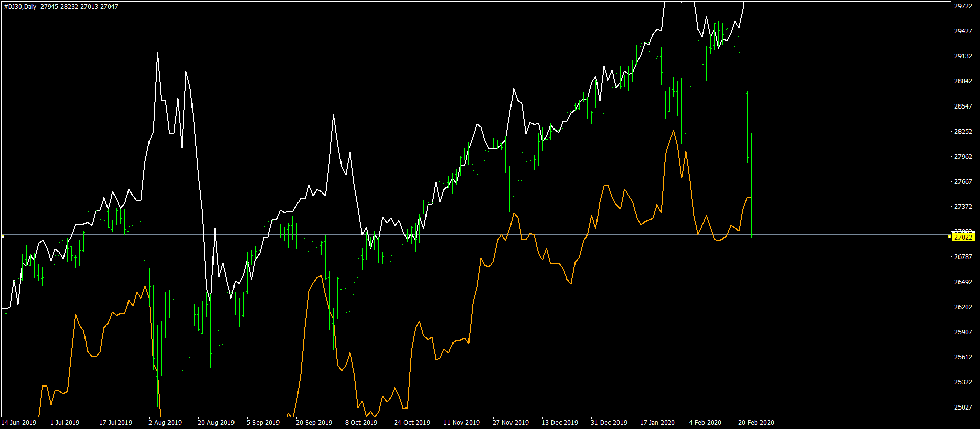Select the yellow horizontal price line

(x=476, y=237)
